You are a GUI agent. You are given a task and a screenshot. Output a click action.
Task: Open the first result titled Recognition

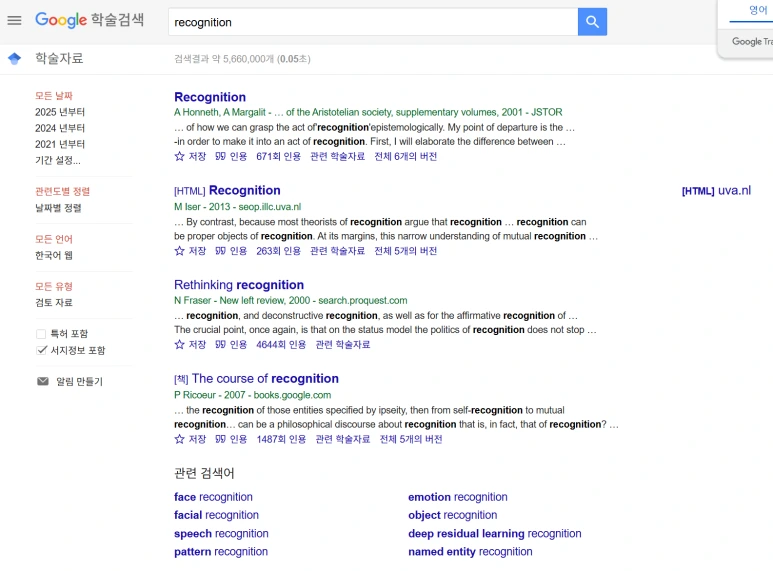coord(210,97)
